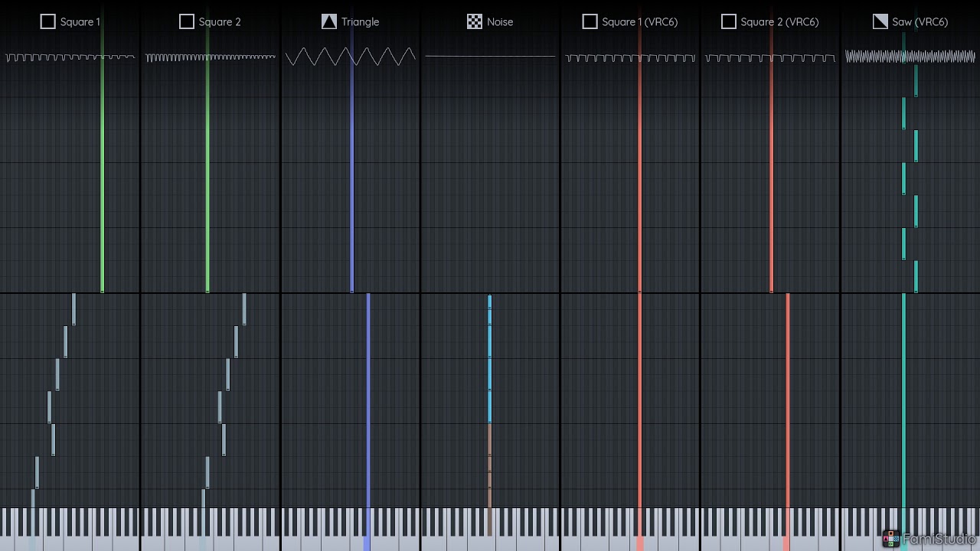The width and height of the screenshot is (980, 551).
Task: Click the Square 1 channel label
Action: [x=80, y=21]
